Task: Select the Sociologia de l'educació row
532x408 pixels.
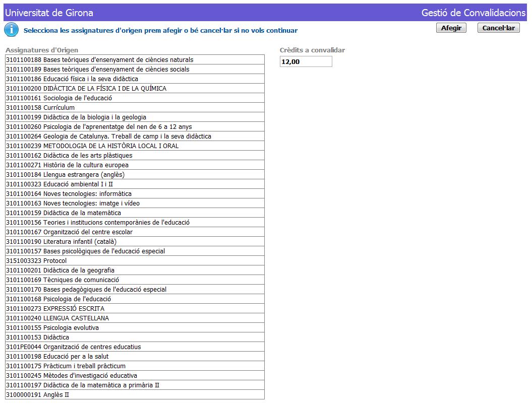Action: click(78, 98)
